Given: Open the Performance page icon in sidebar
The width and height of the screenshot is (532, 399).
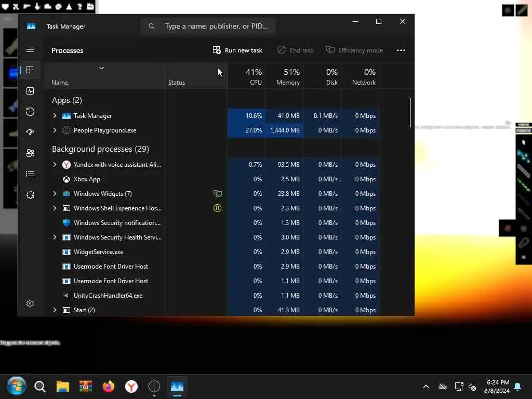Looking at the screenshot, I should coord(30,91).
